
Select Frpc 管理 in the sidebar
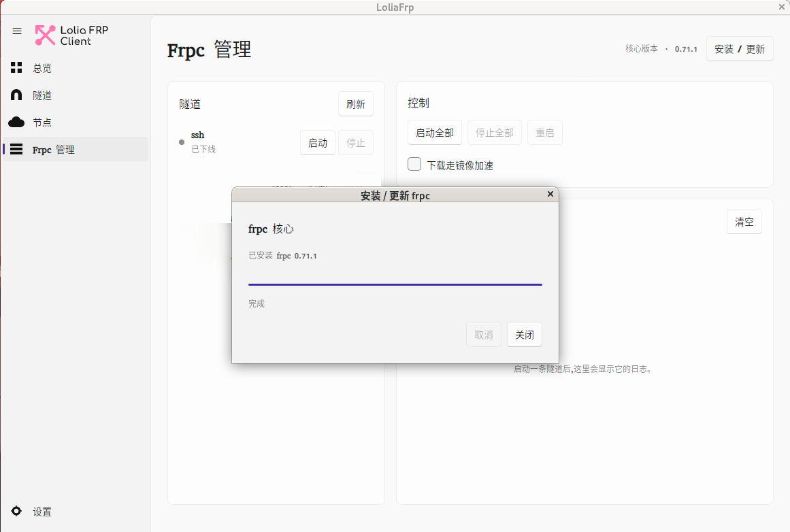[x=76, y=149]
